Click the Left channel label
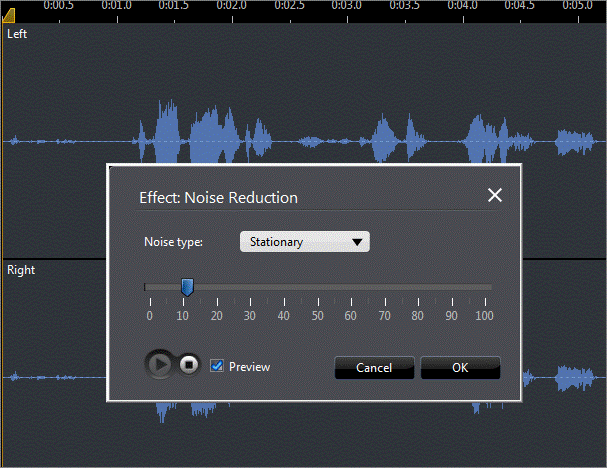 tap(17, 34)
